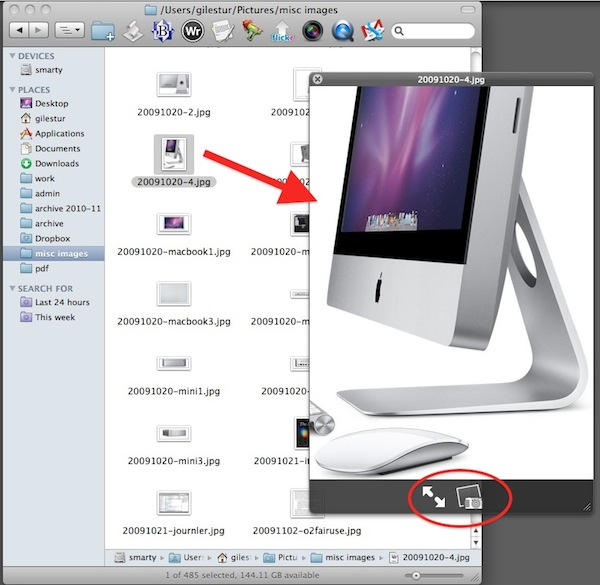This screenshot has width=600, height=585.
Task: Click the new folder toolbar icon
Action: 103,31
